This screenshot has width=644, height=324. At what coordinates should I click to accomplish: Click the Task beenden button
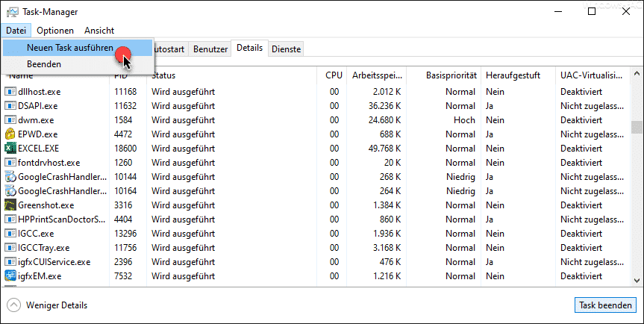(605, 305)
